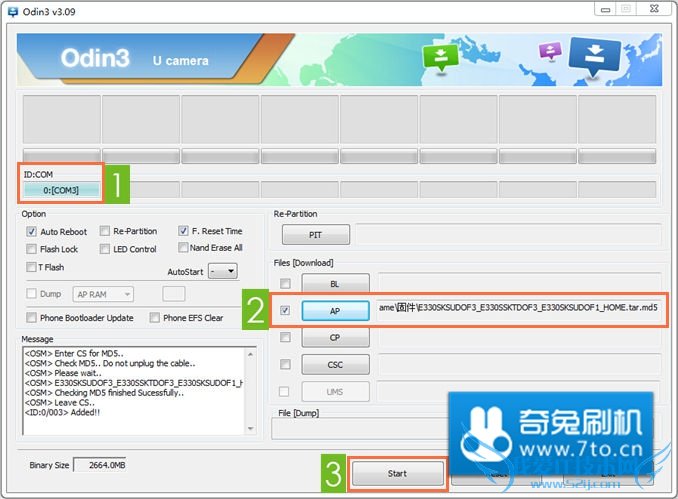
Task: Click the BL file button
Action: point(335,284)
